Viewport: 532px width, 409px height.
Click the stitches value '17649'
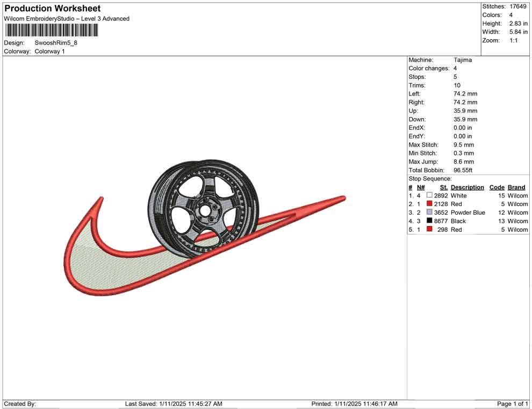518,6
